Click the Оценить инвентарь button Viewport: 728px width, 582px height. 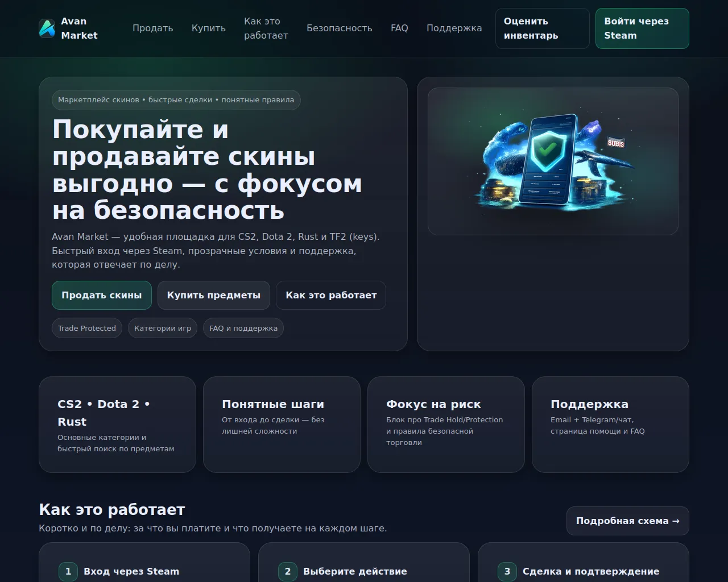541,28
